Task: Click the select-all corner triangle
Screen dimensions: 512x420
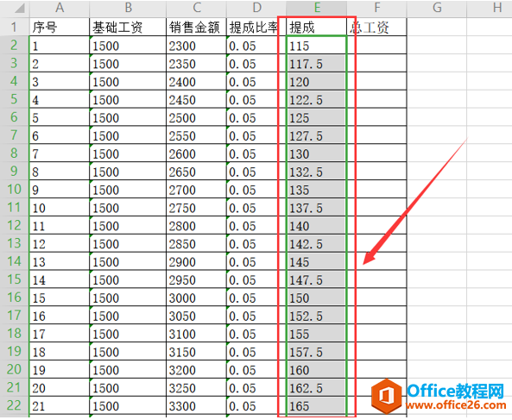Action: [x=19, y=9]
